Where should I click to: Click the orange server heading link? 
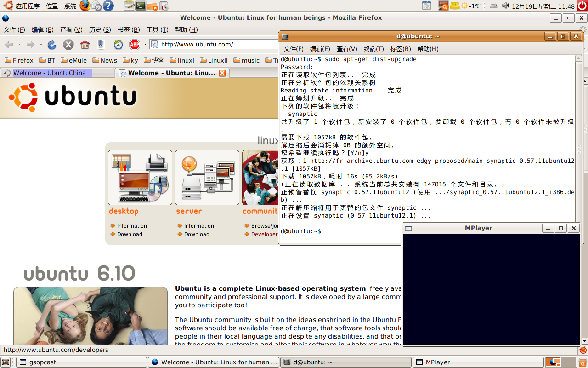pos(189,211)
